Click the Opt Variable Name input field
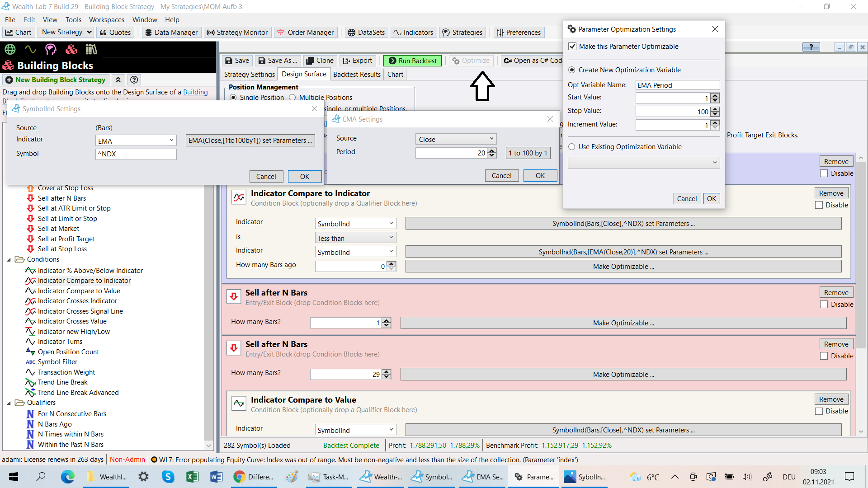Image resolution: width=868 pixels, height=488 pixels. 677,85
